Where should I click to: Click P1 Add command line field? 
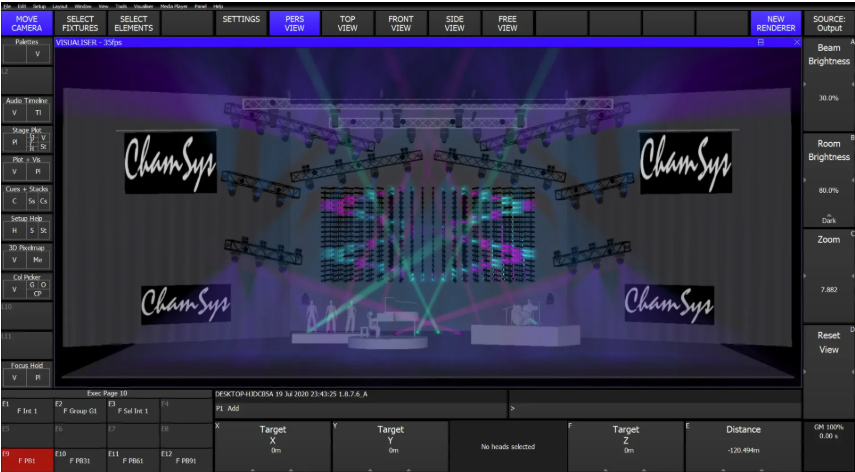coord(360,408)
